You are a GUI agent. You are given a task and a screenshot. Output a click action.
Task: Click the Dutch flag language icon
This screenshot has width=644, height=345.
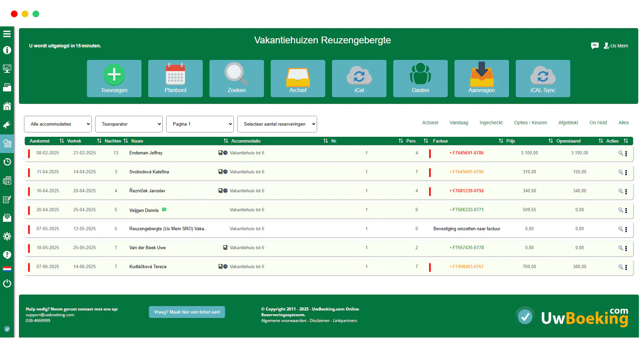coord(7,269)
